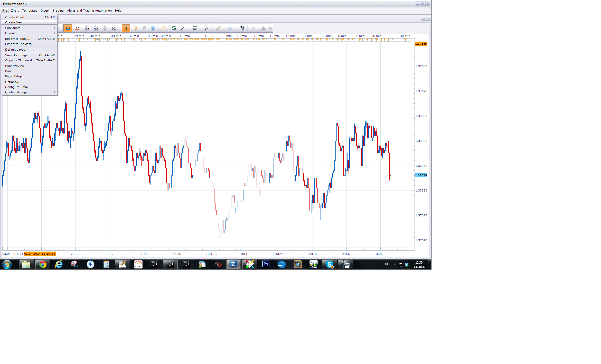This screenshot has width=601, height=364.
Task: Open the trend line dropdown arrow
Action: click(224, 28)
